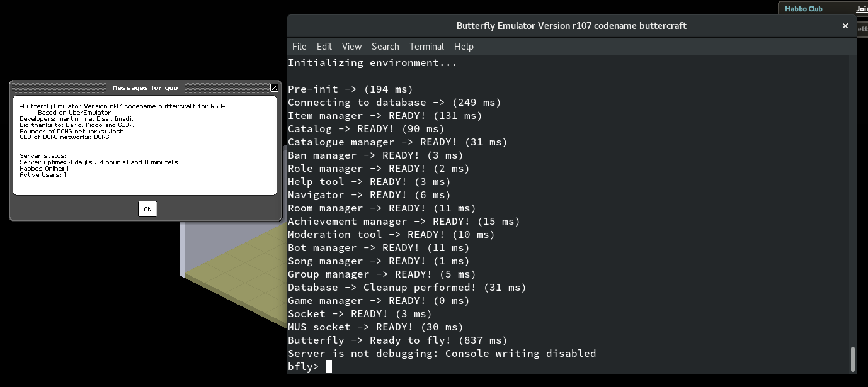This screenshot has height=387, width=868.
Task: Click the 'Habbos Online: 1' line
Action: tap(44, 169)
